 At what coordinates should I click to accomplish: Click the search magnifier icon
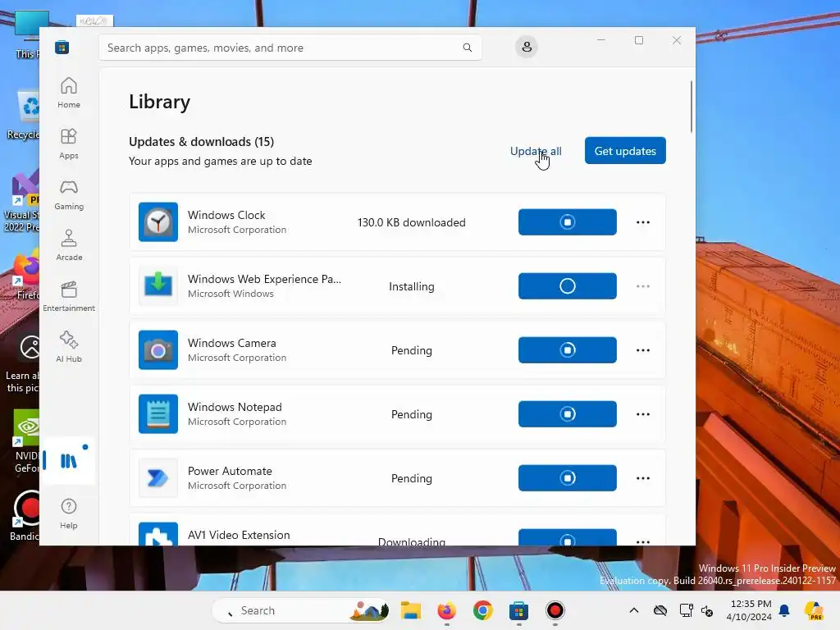[467, 48]
